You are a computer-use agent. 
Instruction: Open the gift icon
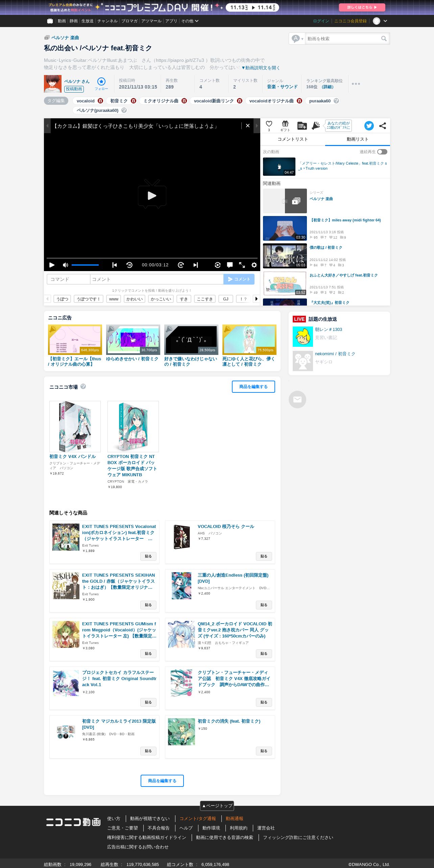pyautogui.click(x=285, y=124)
